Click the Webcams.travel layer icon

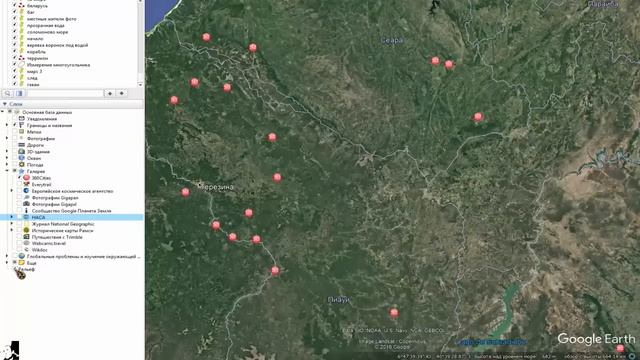pyautogui.click(x=27, y=243)
